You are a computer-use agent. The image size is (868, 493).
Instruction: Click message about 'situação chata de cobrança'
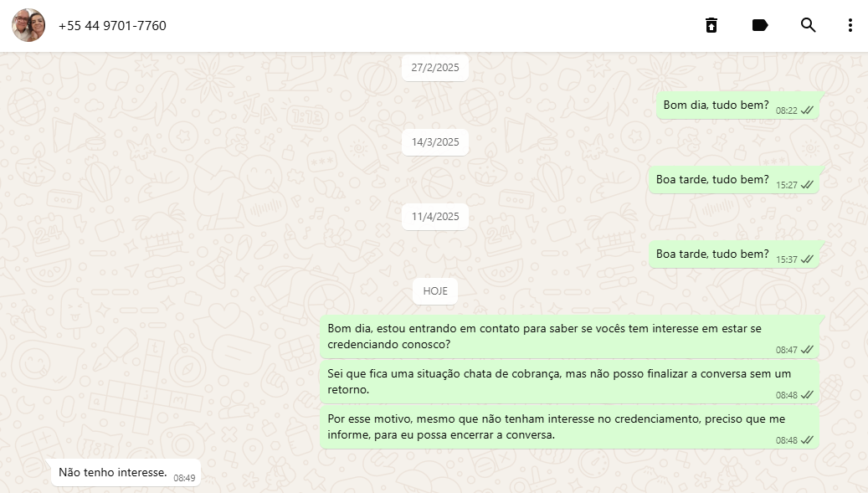click(x=570, y=382)
